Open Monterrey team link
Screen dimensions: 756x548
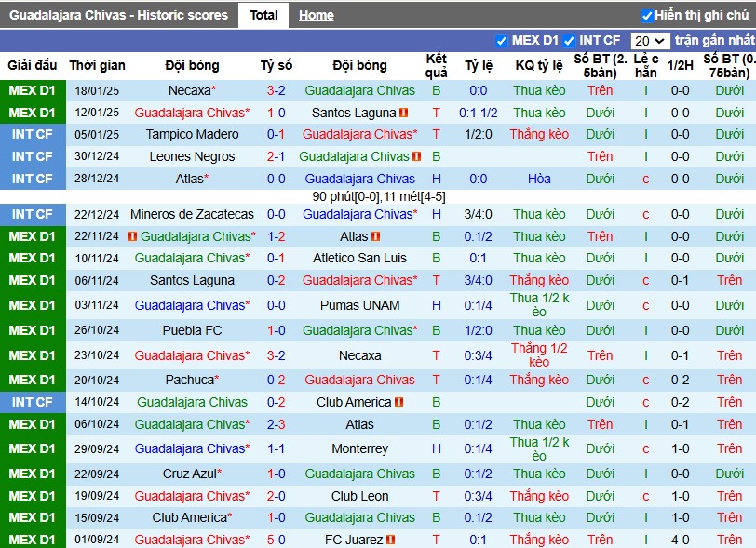tap(359, 448)
